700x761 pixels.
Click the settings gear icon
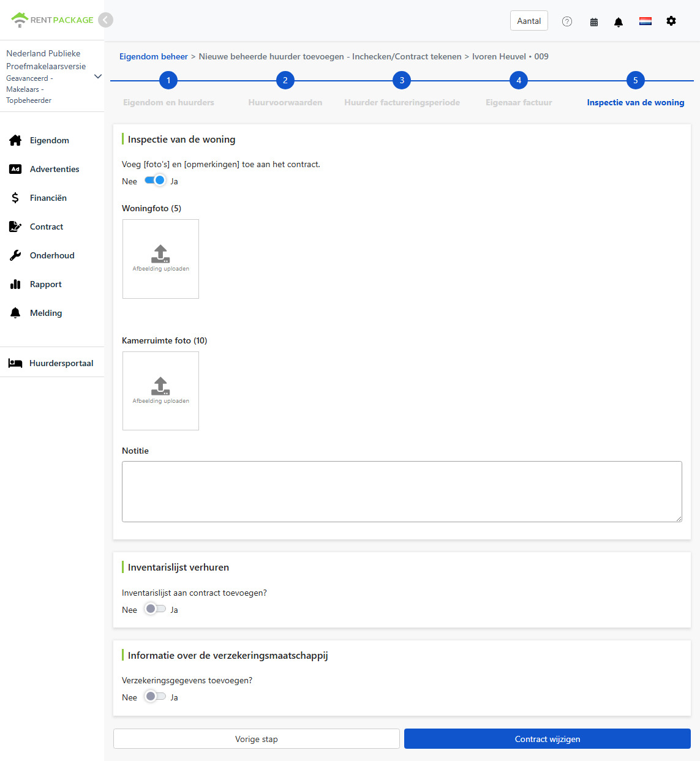pos(671,21)
